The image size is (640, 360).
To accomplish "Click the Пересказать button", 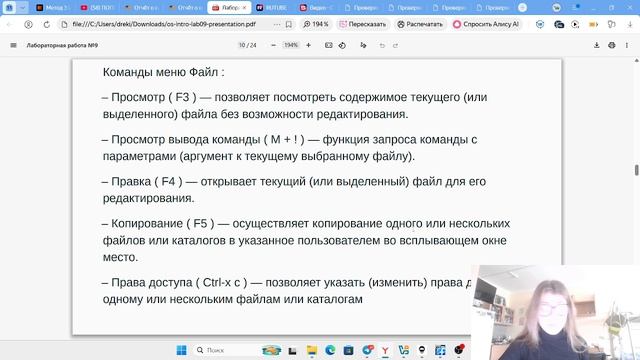I will (x=362, y=24).
